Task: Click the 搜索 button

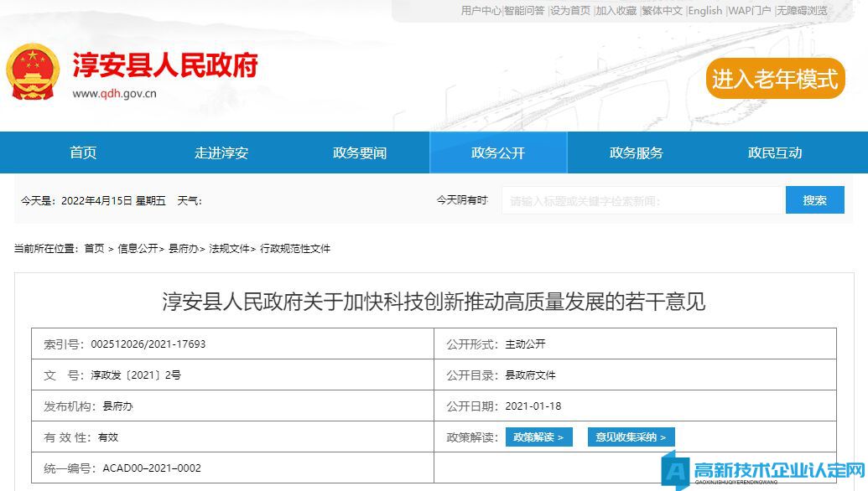Action: coord(815,200)
